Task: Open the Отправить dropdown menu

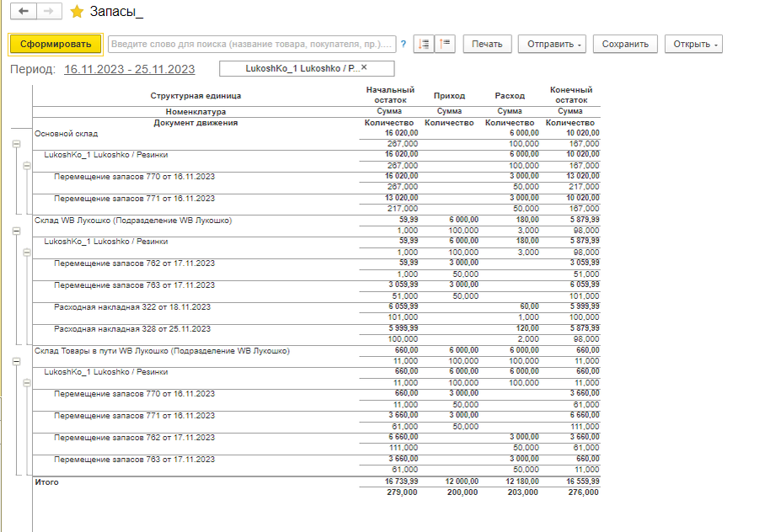Action: (x=554, y=44)
